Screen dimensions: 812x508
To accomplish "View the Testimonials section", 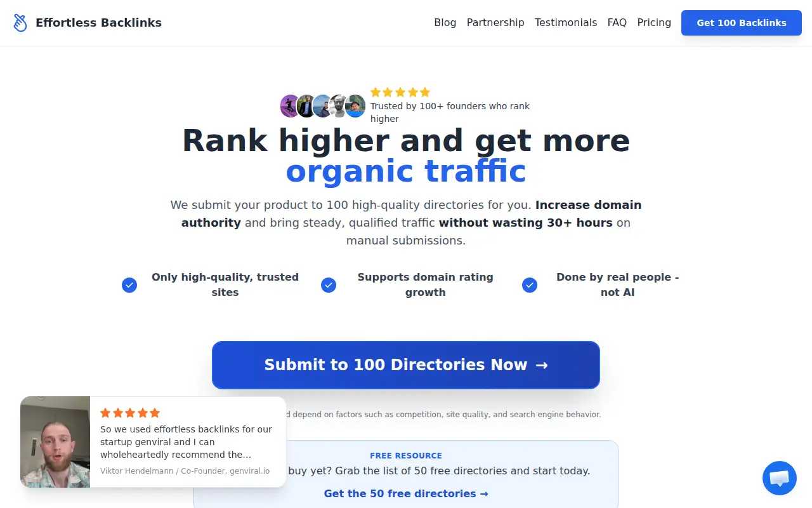I will [566, 23].
